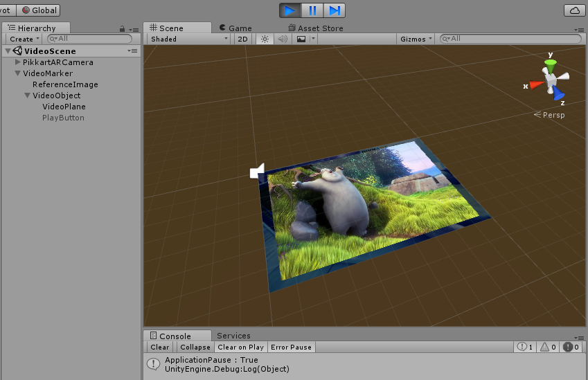Switch to the Services tab
The width and height of the screenshot is (588, 380).
(233, 336)
